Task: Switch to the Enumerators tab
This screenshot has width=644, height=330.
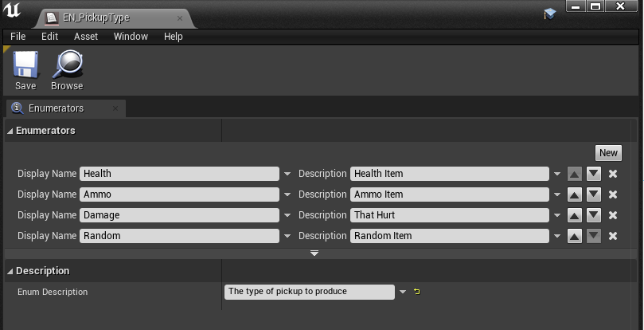Action: pyautogui.click(x=56, y=108)
